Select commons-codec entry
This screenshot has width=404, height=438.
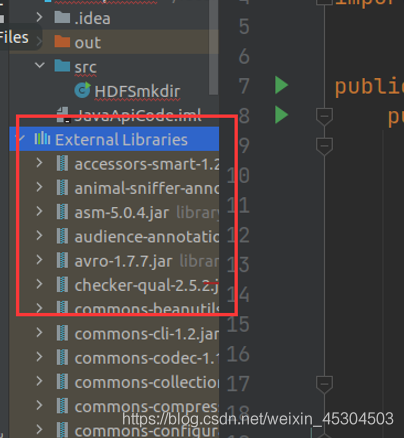point(147,358)
